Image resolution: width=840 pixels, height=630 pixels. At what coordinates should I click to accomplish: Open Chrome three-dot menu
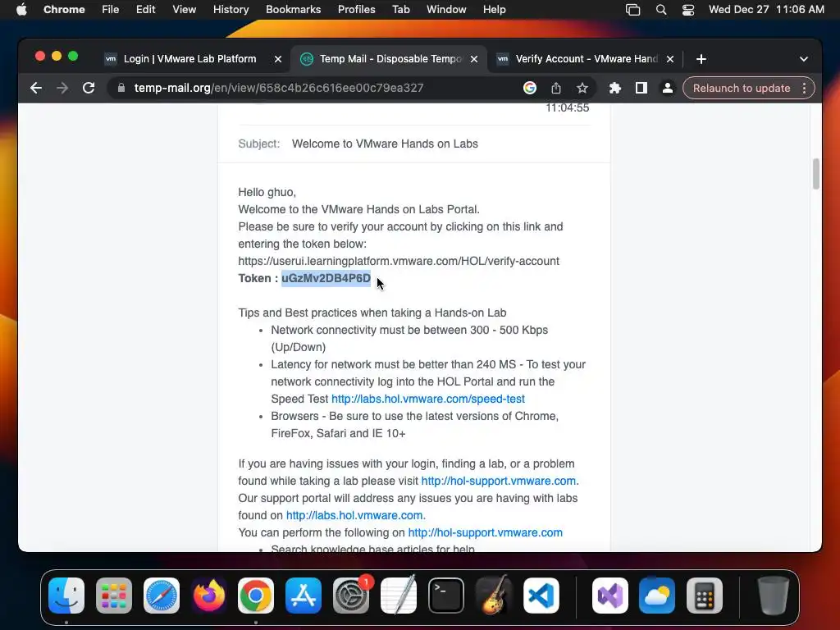coord(804,88)
